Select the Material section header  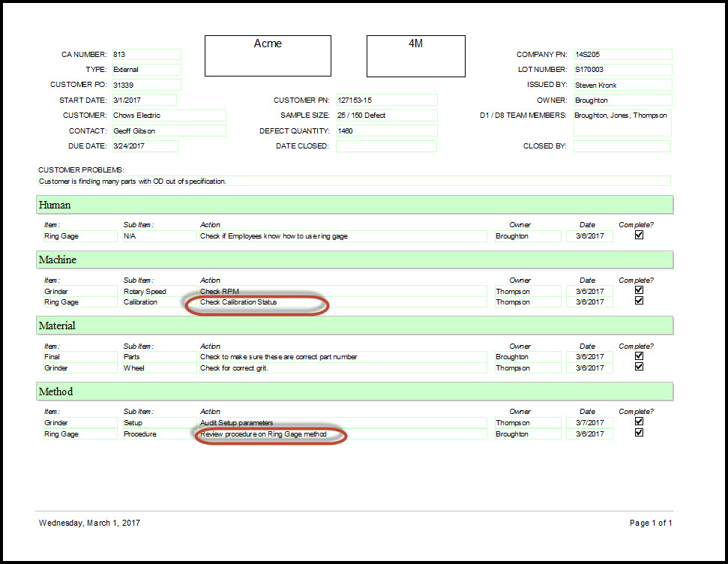click(x=355, y=325)
